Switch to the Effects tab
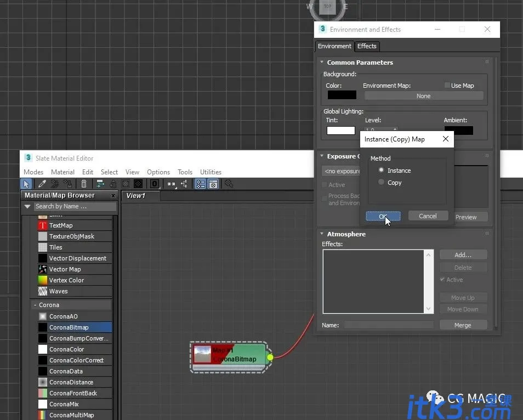The width and height of the screenshot is (523, 420). pos(367,46)
